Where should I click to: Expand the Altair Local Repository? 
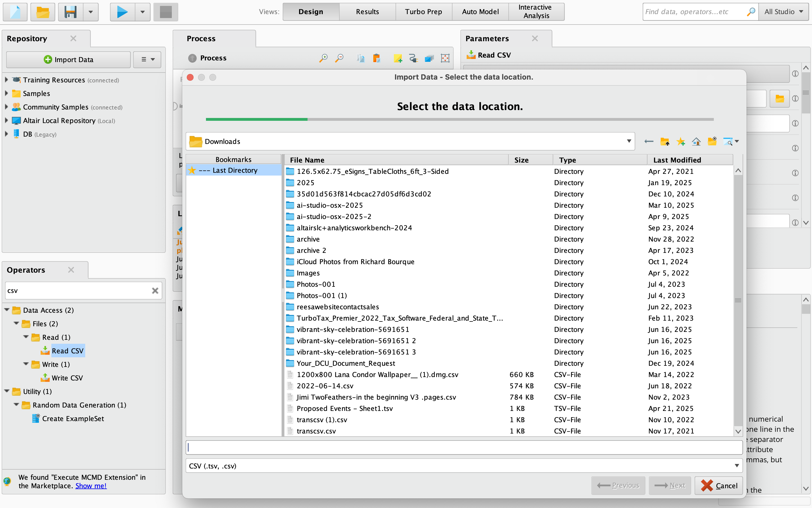[6, 120]
